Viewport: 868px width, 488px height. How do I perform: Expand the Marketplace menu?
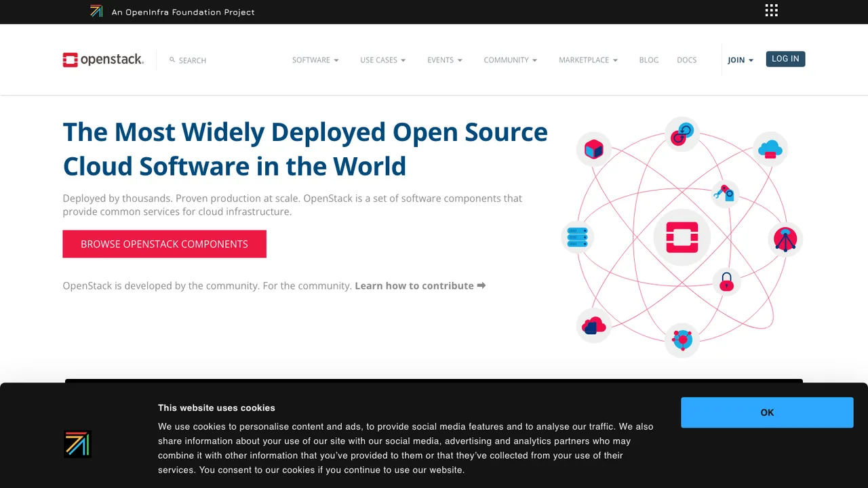[589, 60]
